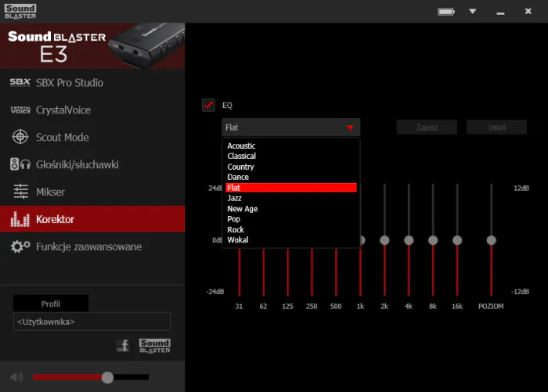The width and height of the screenshot is (548, 392).
Task: Click the 16k band slider knob
Action: pos(457,240)
